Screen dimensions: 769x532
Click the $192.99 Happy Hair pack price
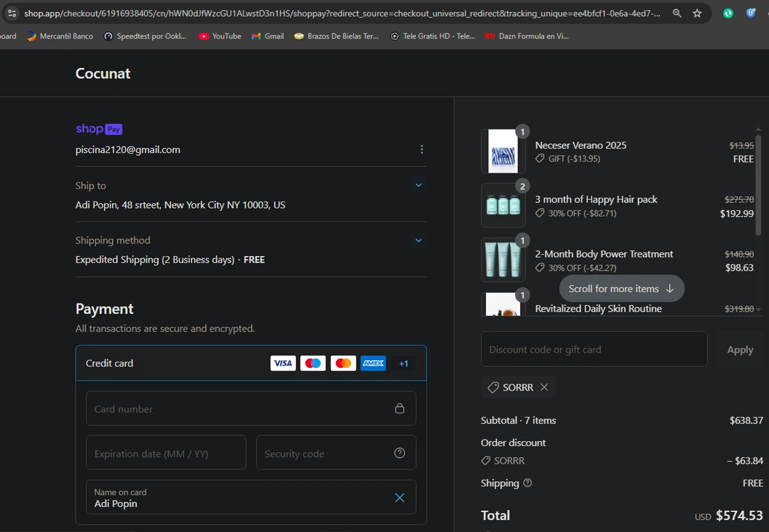(x=737, y=213)
